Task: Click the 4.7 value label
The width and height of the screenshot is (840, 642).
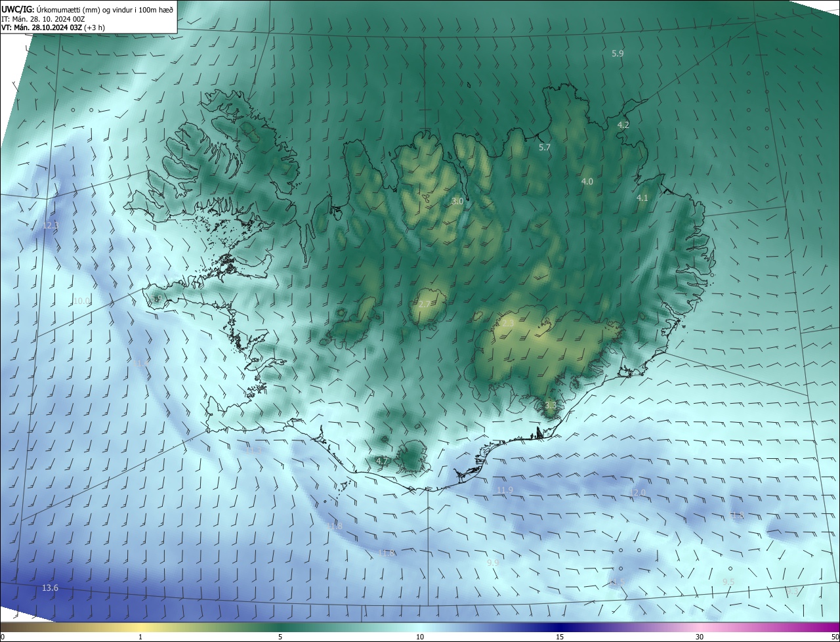Action: click(382, 461)
